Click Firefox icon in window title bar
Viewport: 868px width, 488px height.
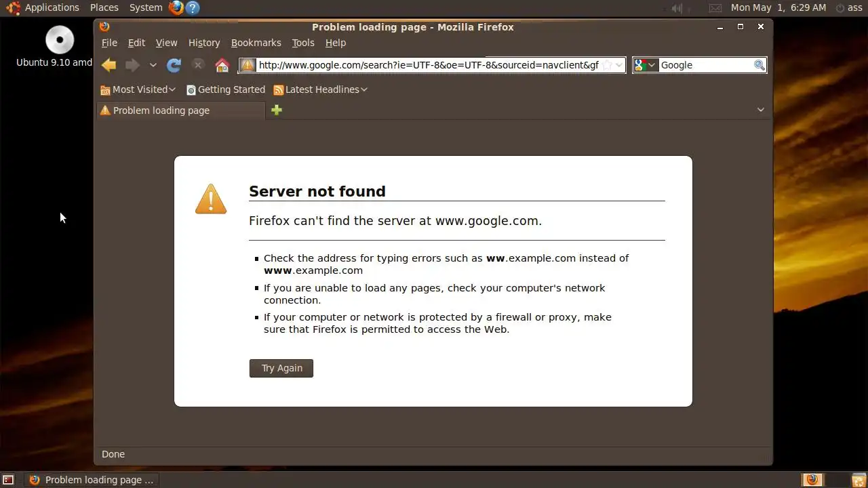104,26
